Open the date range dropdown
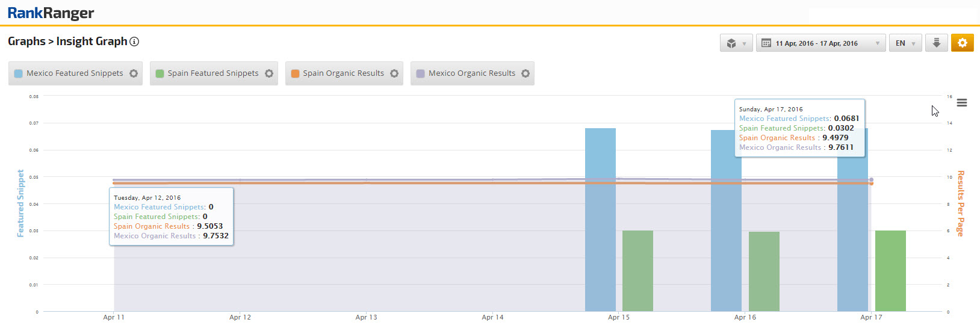Screen dimensions: 980x331 pos(820,43)
